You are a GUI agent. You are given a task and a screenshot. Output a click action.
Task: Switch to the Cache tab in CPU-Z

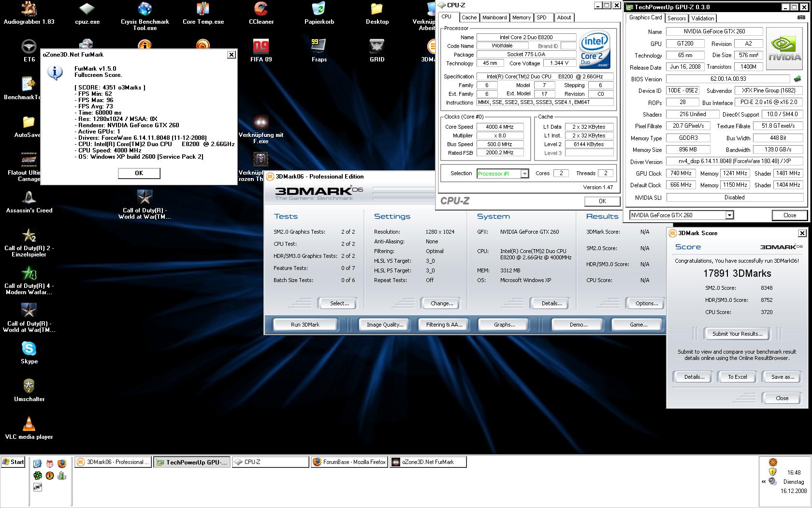pos(469,17)
